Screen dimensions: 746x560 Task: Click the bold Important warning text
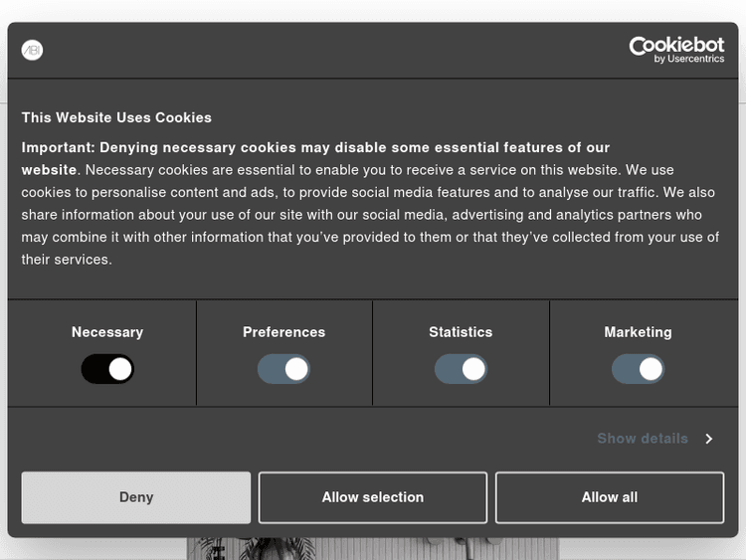(315, 147)
